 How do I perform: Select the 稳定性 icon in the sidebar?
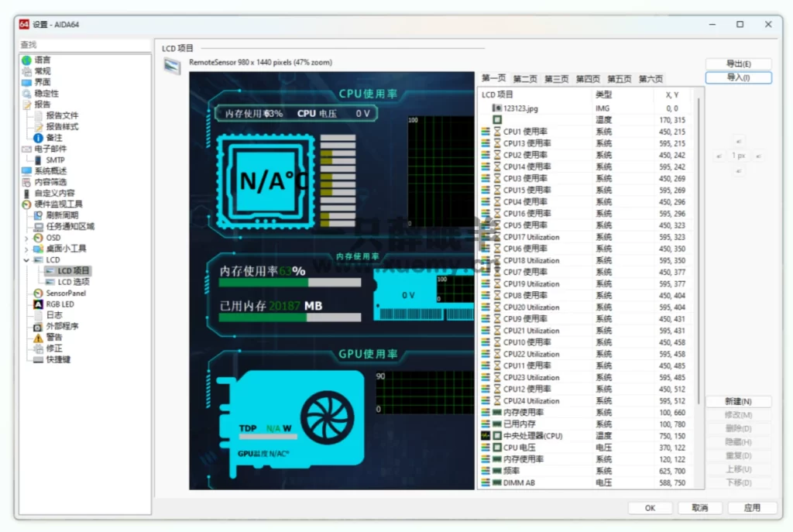[x=27, y=94]
